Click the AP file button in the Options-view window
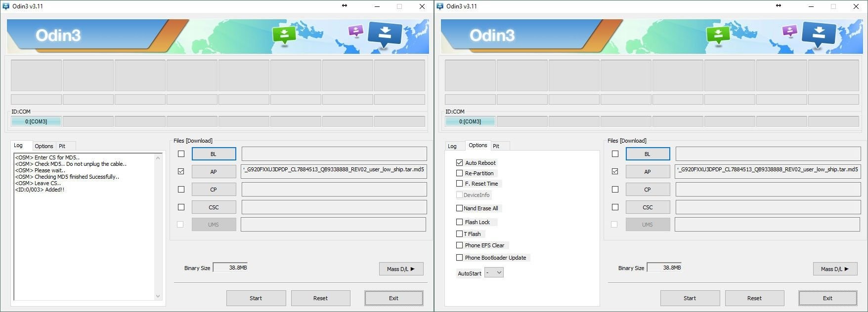 [648, 172]
